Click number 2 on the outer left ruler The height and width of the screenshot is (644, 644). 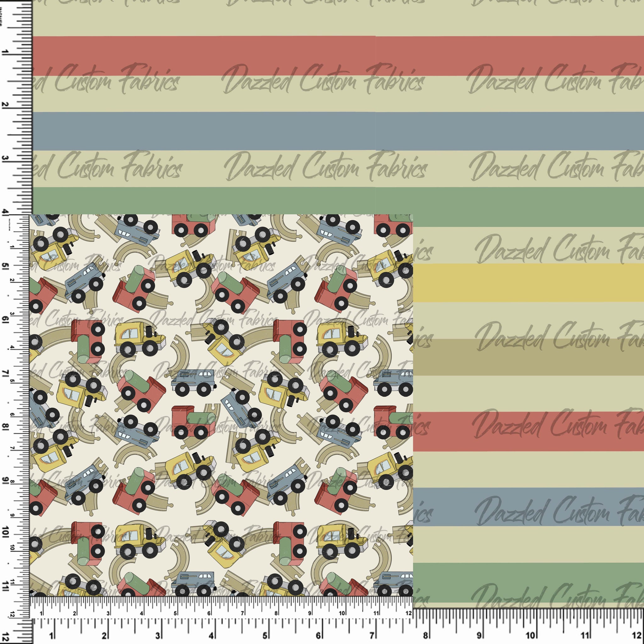tap(6, 105)
